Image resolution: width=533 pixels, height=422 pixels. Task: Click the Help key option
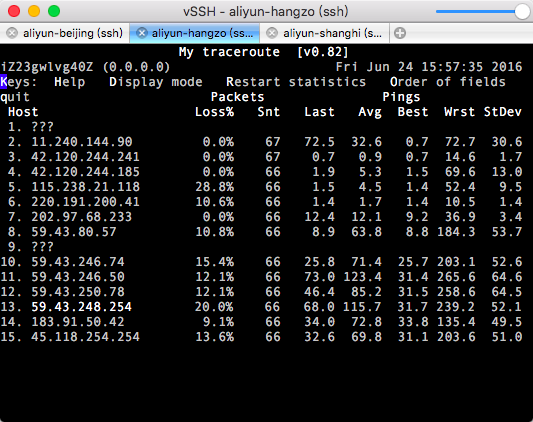(x=70, y=82)
